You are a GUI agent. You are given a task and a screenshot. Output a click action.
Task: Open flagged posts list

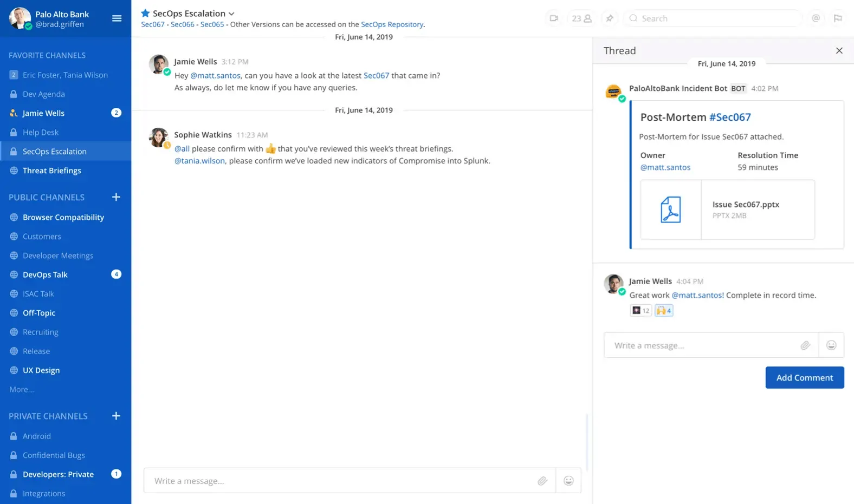coord(838,18)
